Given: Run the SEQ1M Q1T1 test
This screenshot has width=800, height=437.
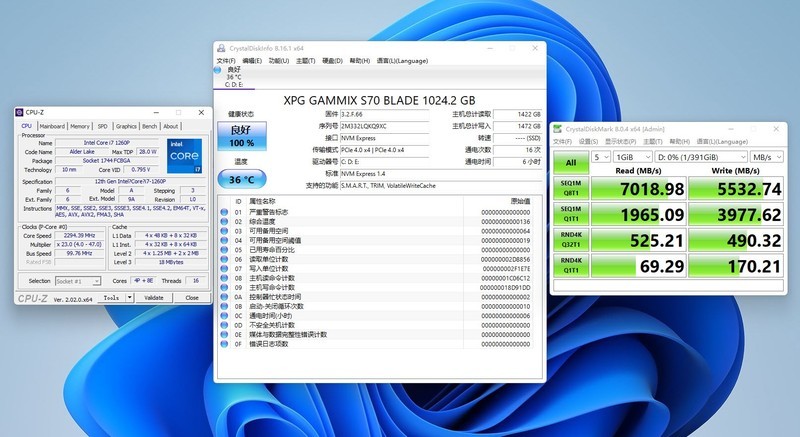Looking at the screenshot, I should click(571, 214).
